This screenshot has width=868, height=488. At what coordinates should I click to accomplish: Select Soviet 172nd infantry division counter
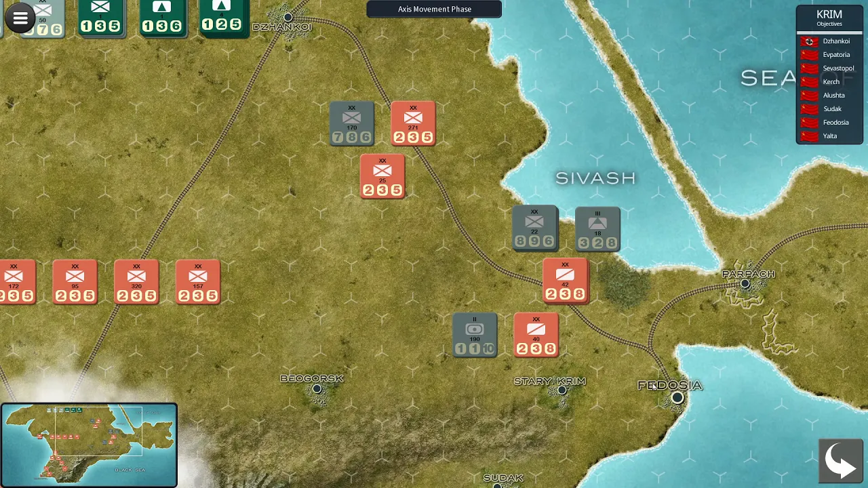pos(17,282)
